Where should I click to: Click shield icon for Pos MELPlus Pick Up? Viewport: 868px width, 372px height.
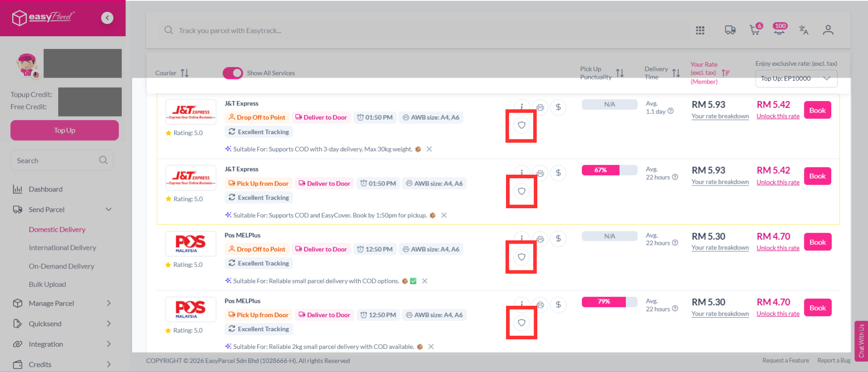521,323
